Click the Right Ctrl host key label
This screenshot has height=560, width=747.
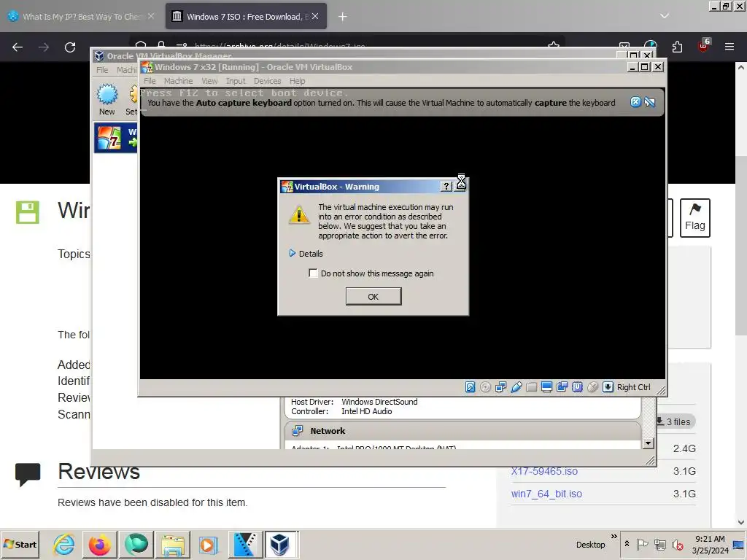[634, 387]
